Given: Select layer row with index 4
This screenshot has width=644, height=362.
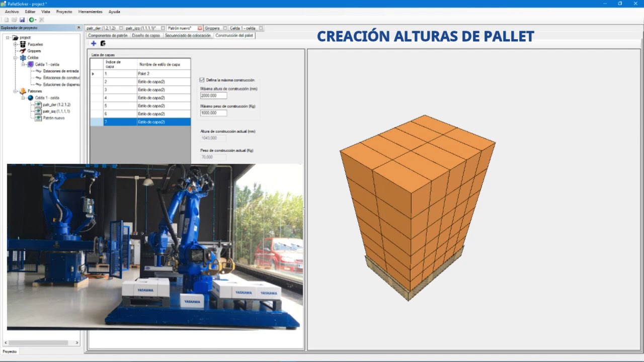Looking at the screenshot, I should (x=140, y=98).
